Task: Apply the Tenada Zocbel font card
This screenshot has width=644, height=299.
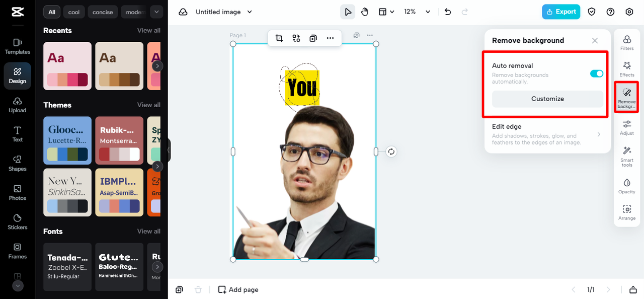Action: click(67, 267)
